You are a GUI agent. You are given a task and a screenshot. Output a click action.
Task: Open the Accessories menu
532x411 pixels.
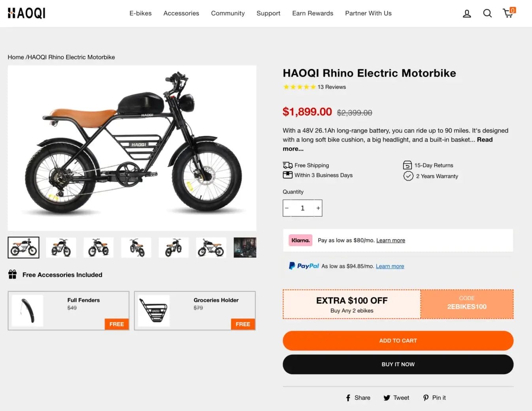[x=181, y=13]
